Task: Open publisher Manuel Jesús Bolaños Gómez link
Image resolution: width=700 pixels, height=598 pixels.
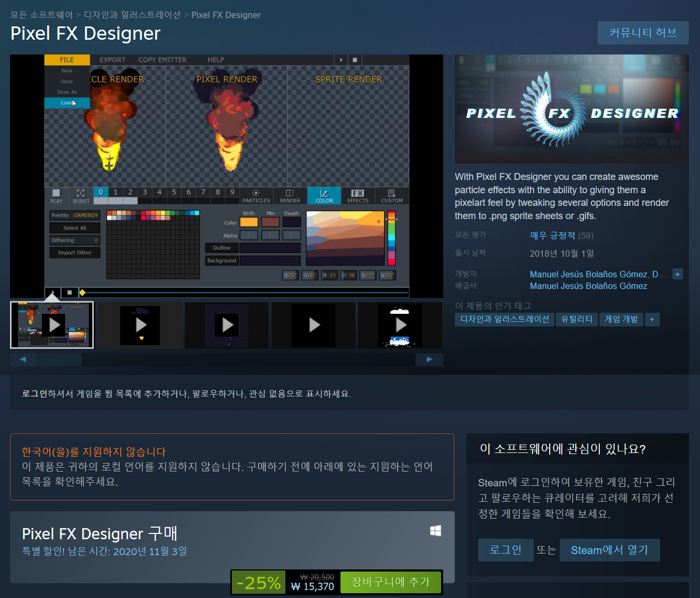Action: coord(589,286)
